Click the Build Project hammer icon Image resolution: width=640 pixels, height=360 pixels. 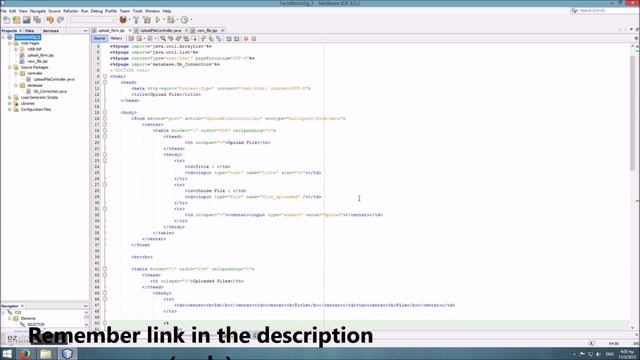(136, 20)
